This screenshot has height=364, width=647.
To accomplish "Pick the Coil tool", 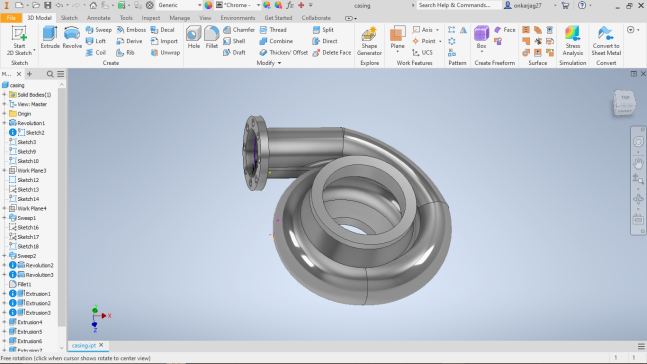I will tap(96, 52).
